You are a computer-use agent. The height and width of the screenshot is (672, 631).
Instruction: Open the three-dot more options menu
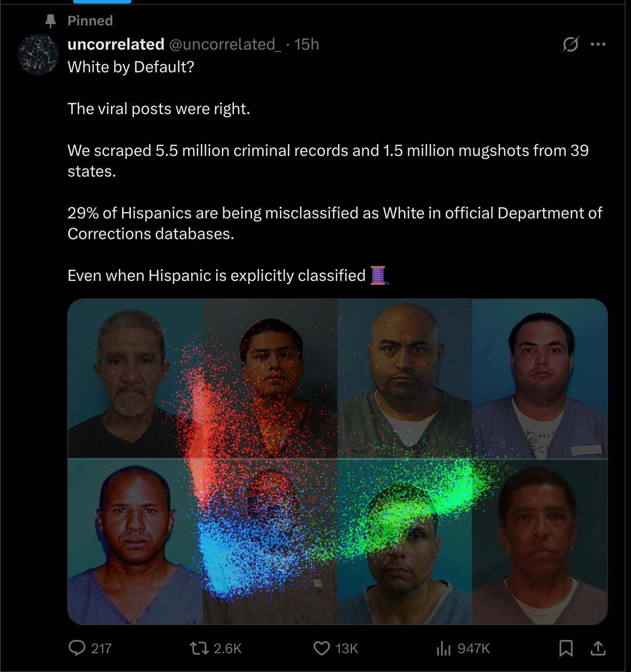(598, 44)
